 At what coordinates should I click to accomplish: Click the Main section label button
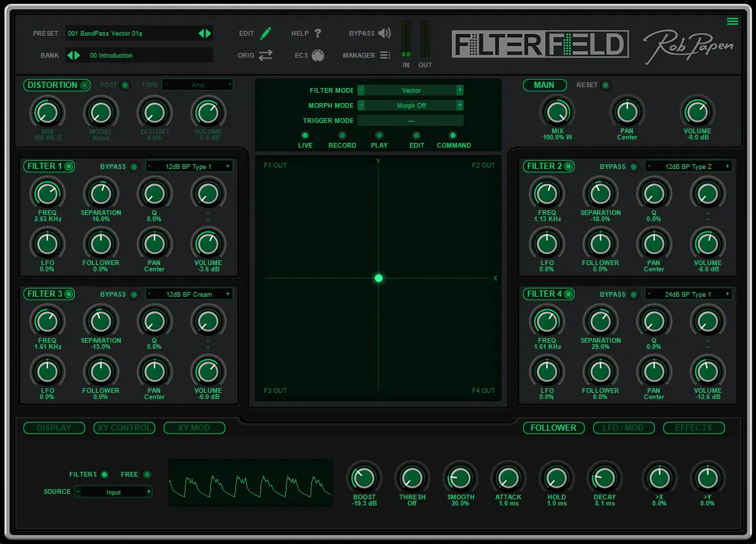point(544,84)
